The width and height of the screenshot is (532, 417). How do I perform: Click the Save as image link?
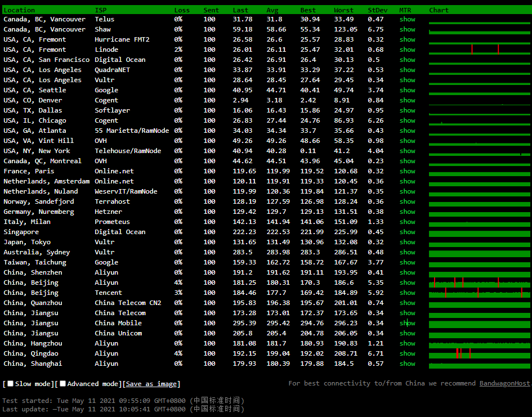pos(151,384)
